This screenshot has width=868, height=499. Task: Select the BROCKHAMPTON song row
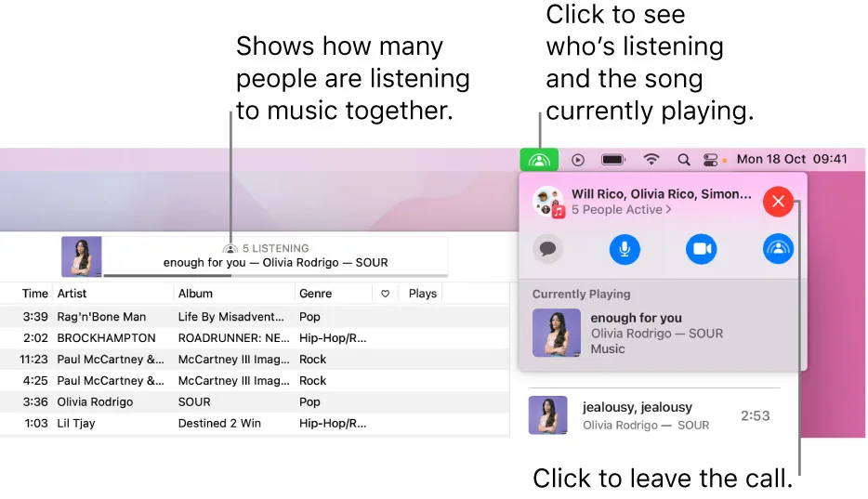[x=255, y=338]
